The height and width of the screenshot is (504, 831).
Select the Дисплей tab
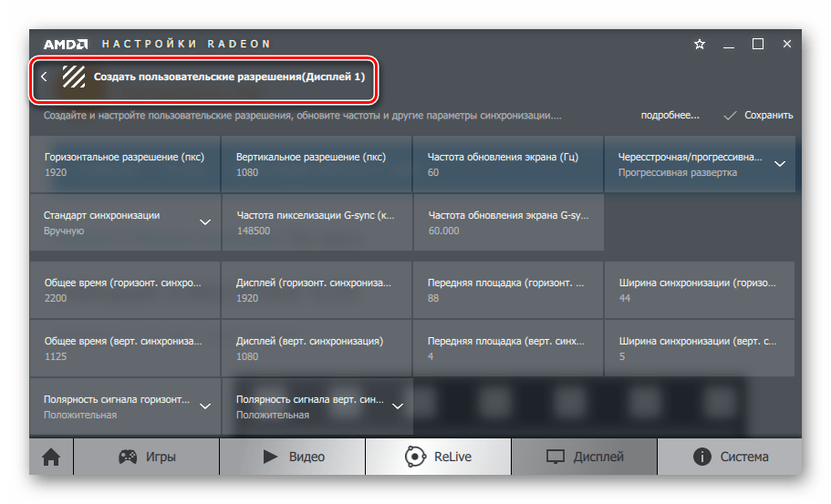584,457
